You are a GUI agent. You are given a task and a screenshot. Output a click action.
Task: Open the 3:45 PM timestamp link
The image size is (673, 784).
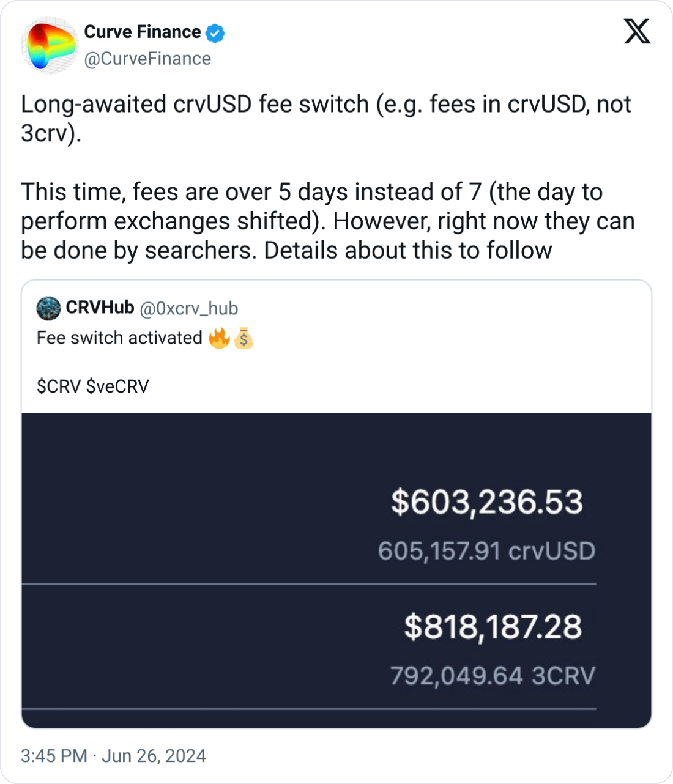(x=54, y=756)
